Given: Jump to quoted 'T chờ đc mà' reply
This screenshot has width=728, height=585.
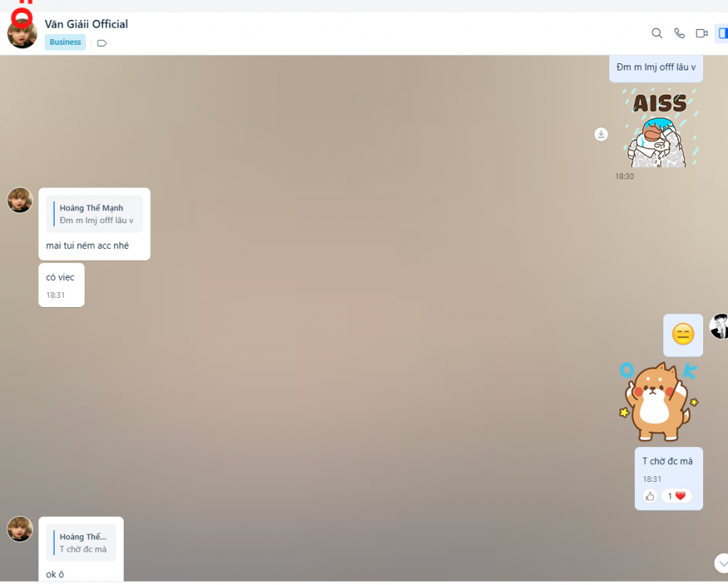Looking at the screenshot, I should coord(81,543).
